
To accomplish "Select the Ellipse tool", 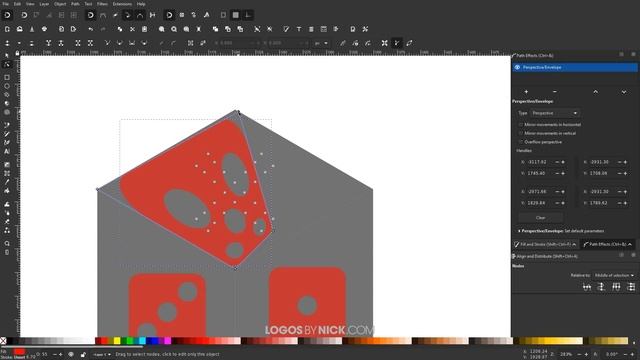I will pos(7,86).
